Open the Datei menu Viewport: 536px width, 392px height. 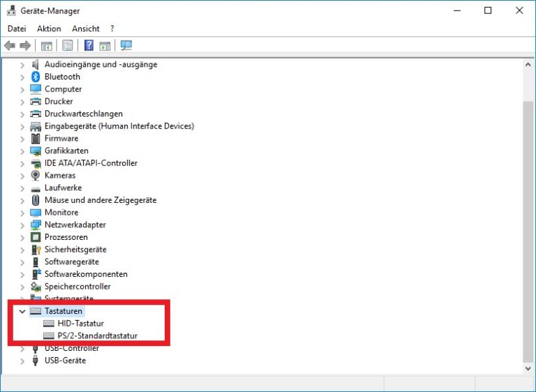[x=17, y=29]
